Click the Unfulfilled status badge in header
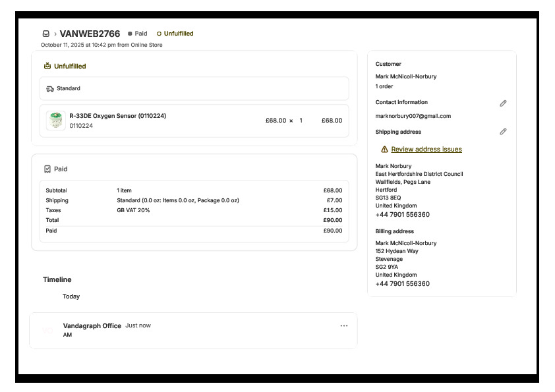The width and height of the screenshot is (555, 392). point(175,34)
